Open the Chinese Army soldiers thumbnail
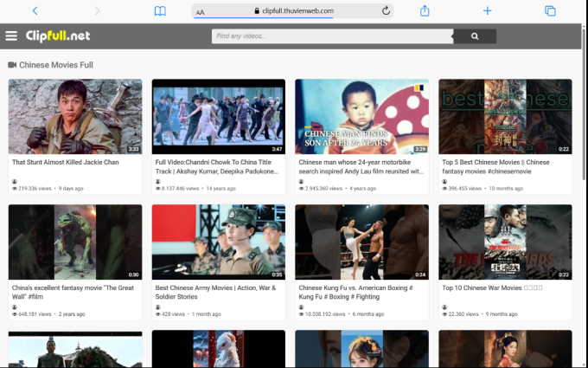The image size is (588, 368). click(219, 242)
